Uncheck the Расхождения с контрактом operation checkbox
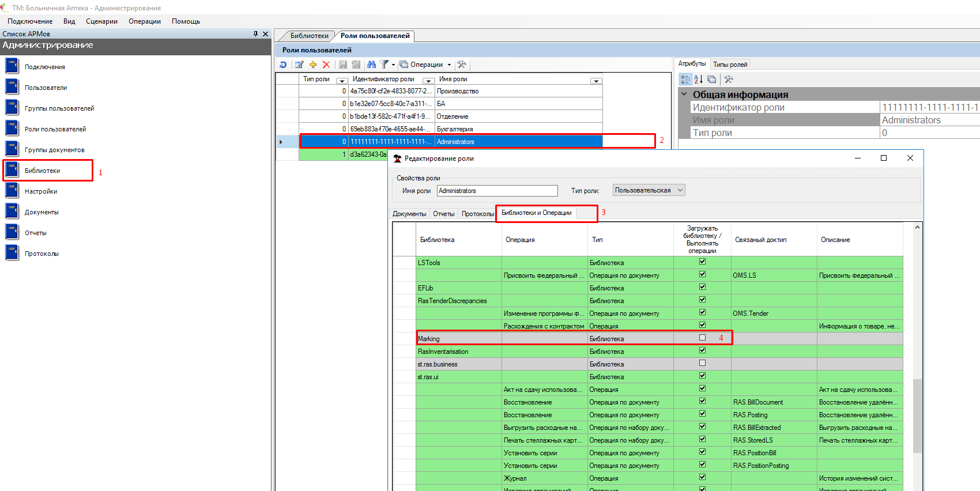The height and width of the screenshot is (491, 980). pyautogui.click(x=702, y=325)
